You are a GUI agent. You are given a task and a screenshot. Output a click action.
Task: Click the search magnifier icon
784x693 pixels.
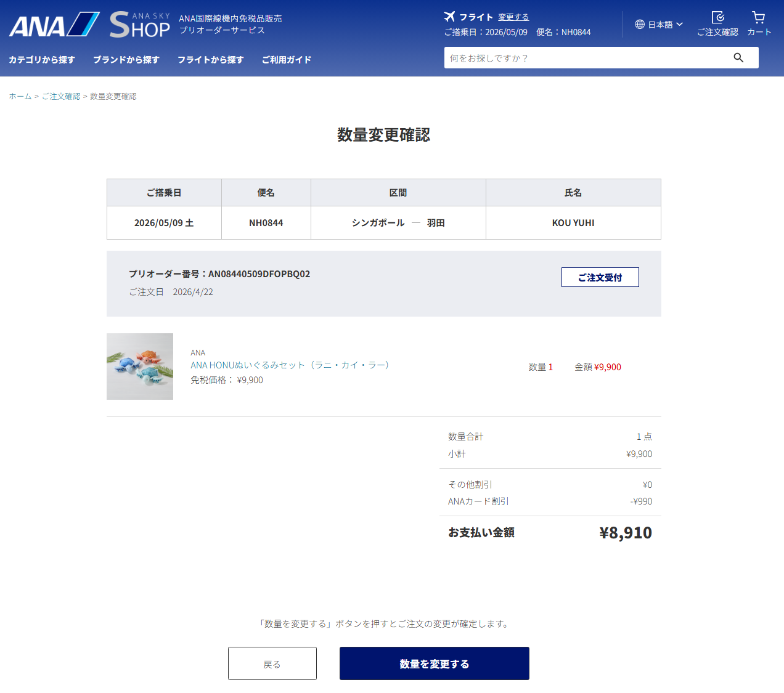pyautogui.click(x=738, y=58)
